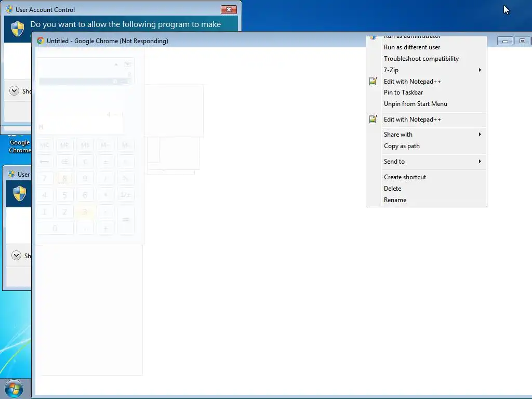Click the shield icon in lower UAC dialog
Viewport: 532px width, 399px height.
pyautogui.click(x=20, y=193)
